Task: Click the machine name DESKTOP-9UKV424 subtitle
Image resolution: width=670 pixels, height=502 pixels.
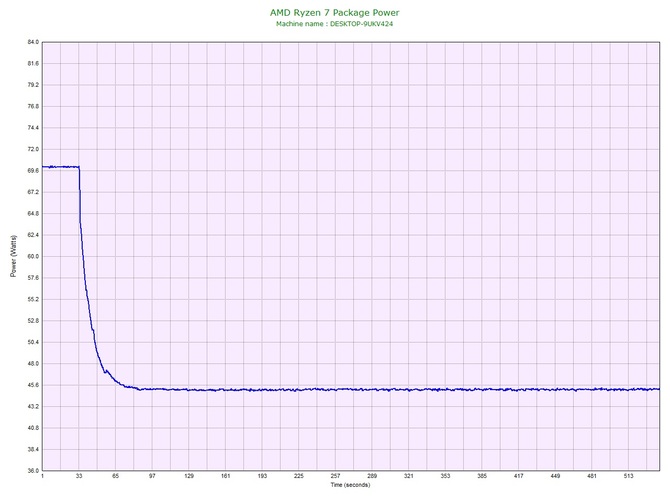Action: (335, 24)
